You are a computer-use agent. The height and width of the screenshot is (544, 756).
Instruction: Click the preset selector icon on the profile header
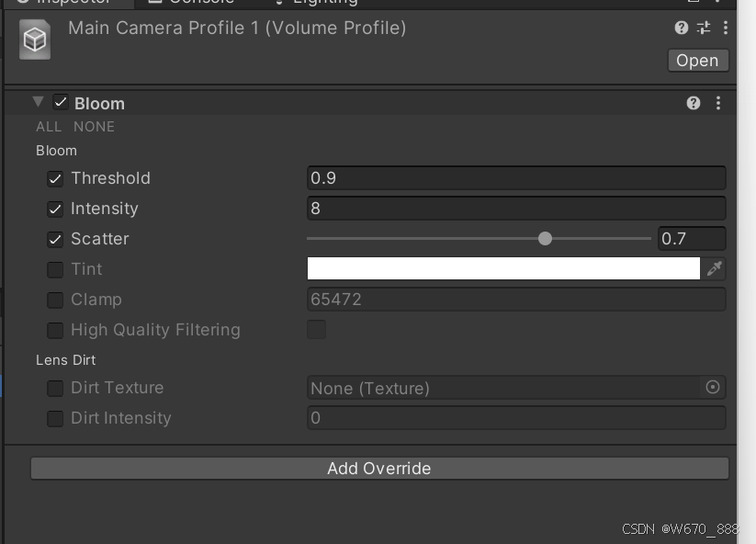pos(703,28)
